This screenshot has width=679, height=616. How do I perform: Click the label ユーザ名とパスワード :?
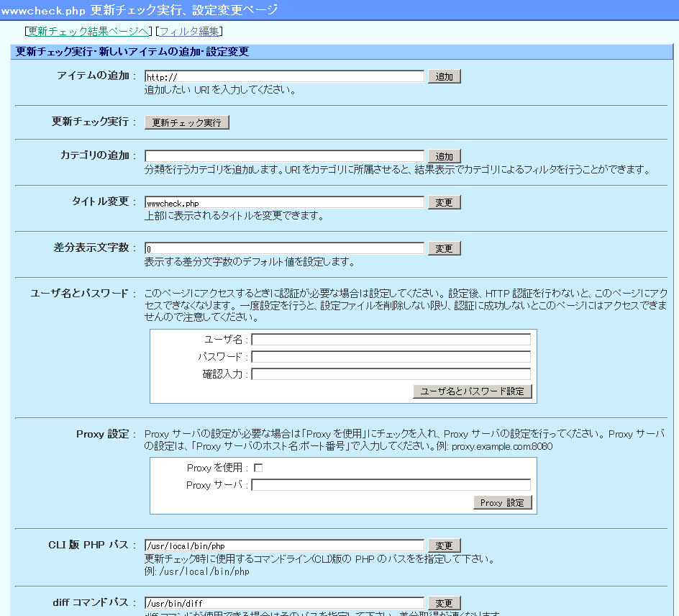pyautogui.click(x=83, y=294)
